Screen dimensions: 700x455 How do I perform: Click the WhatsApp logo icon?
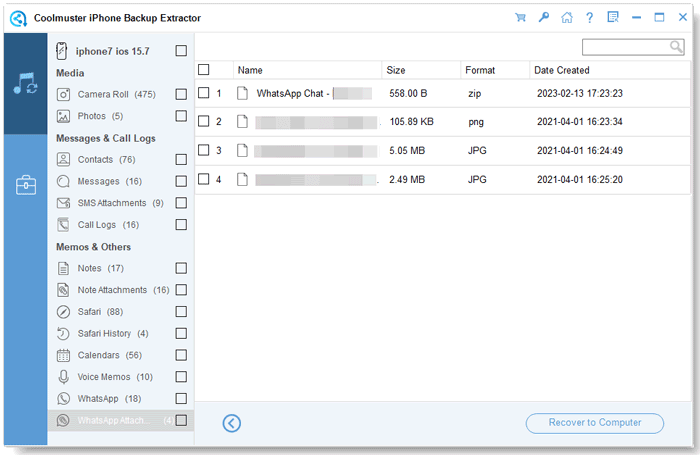tap(63, 398)
